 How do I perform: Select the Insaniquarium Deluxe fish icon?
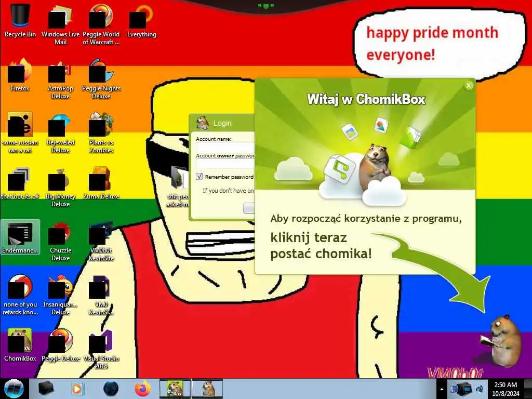[60, 295]
